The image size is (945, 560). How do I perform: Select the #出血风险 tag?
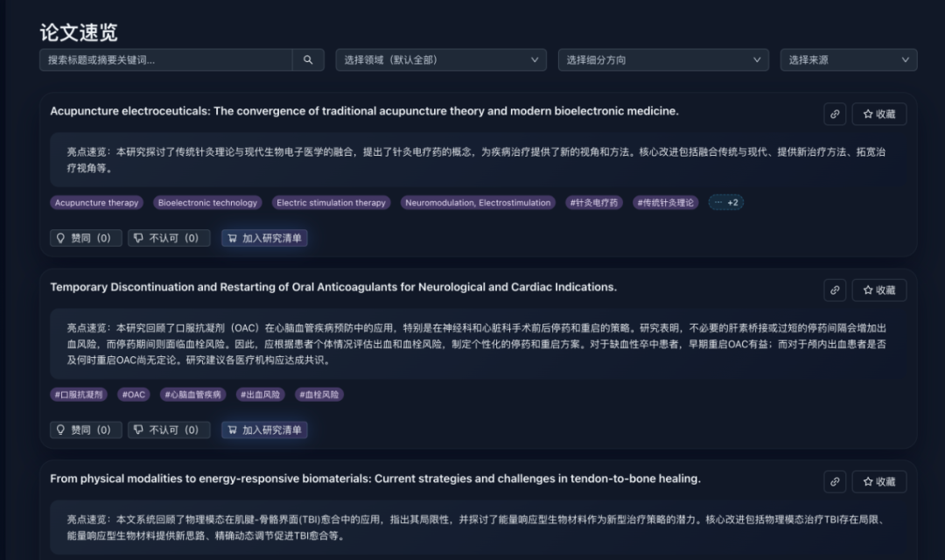coord(261,395)
